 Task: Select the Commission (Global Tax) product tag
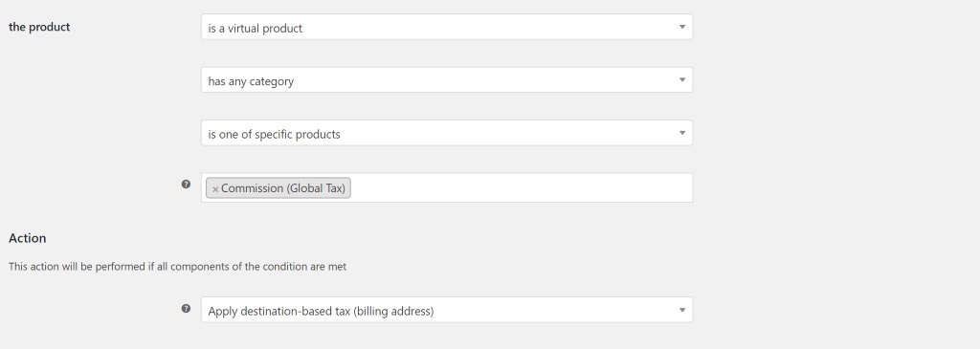[283, 188]
